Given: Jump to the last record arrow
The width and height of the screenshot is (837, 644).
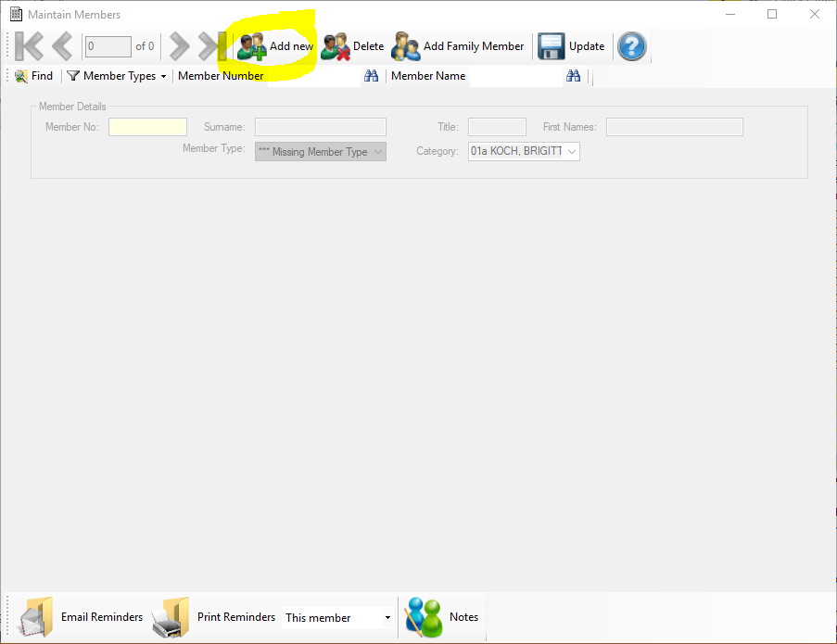Looking at the screenshot, I should 206,46.
